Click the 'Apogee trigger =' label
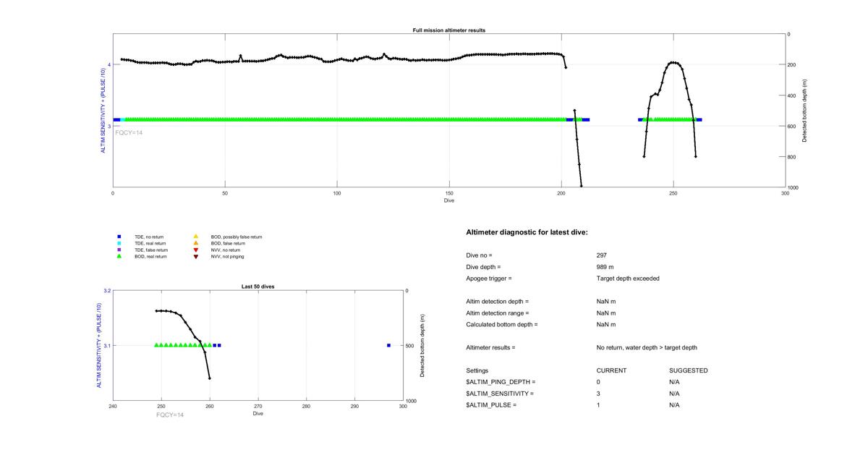The image size is (868, 450). click(489, 279)
